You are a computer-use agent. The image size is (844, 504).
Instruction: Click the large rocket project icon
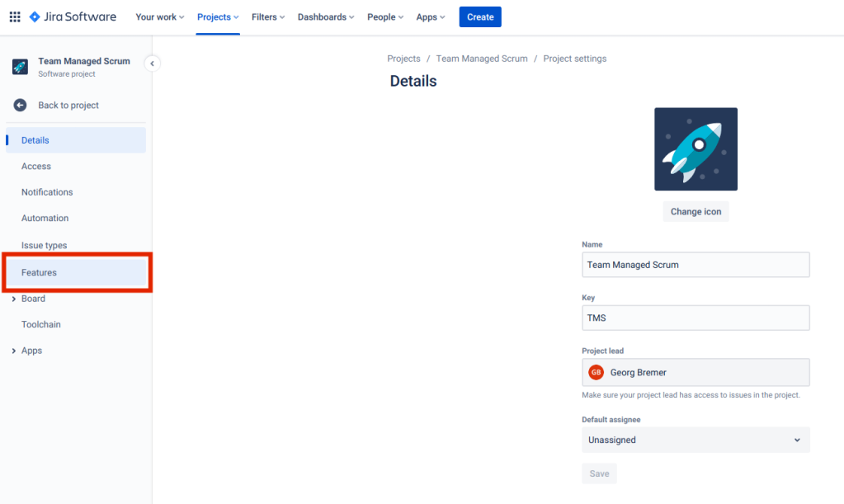695,149
